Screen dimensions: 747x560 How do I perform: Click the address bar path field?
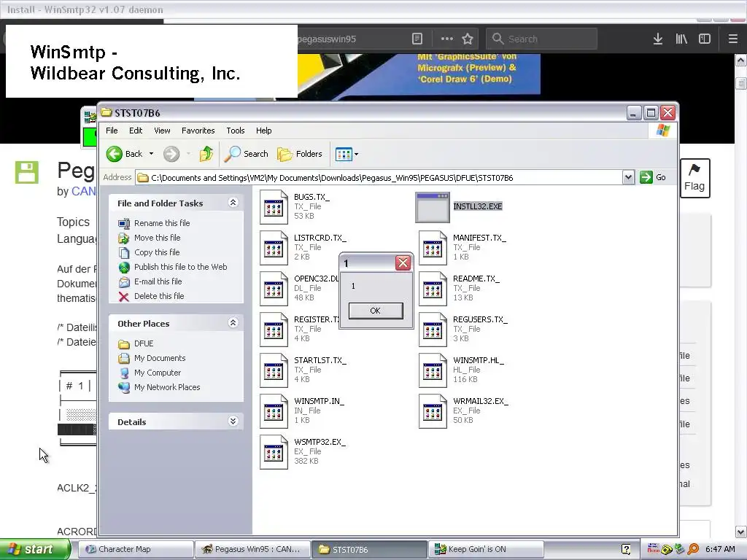tap(379, 178)
